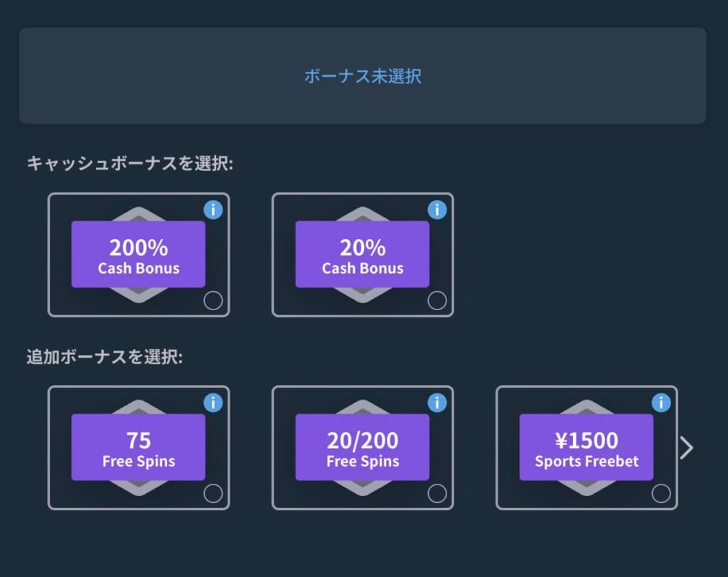Click info icon on 20/200 Free Spins
The height and width of the screenshot is (577, 728).
pos(437,403)
